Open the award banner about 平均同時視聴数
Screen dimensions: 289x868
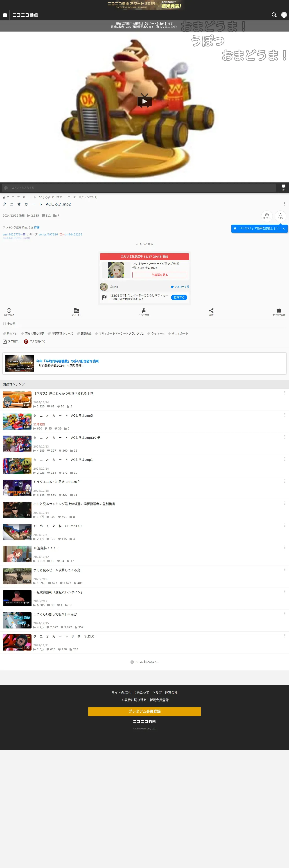click(x=144, y=363)
